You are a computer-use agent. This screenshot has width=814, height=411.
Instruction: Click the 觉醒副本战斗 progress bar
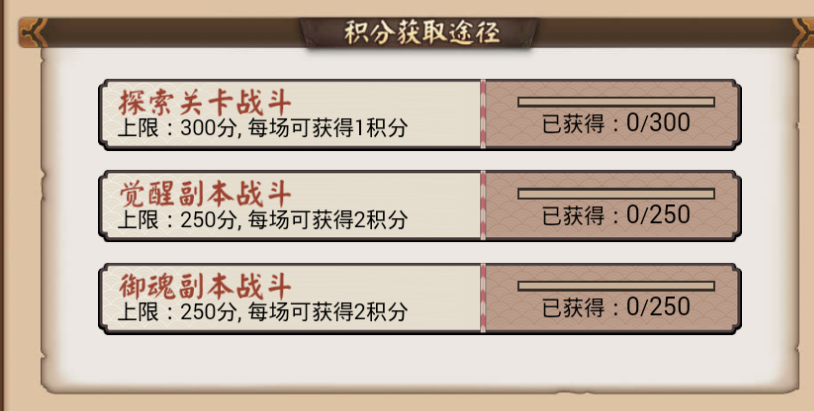pos(615,193)
